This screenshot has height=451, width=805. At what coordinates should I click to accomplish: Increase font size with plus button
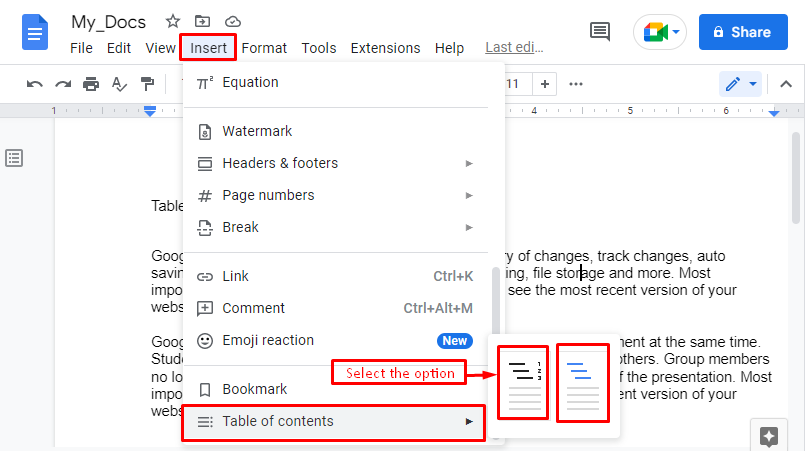click(545, 84)
